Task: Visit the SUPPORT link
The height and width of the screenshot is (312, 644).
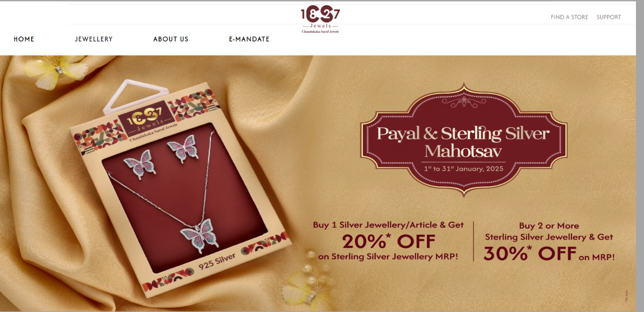Action: pyautogui.click(x=608, y=17)
